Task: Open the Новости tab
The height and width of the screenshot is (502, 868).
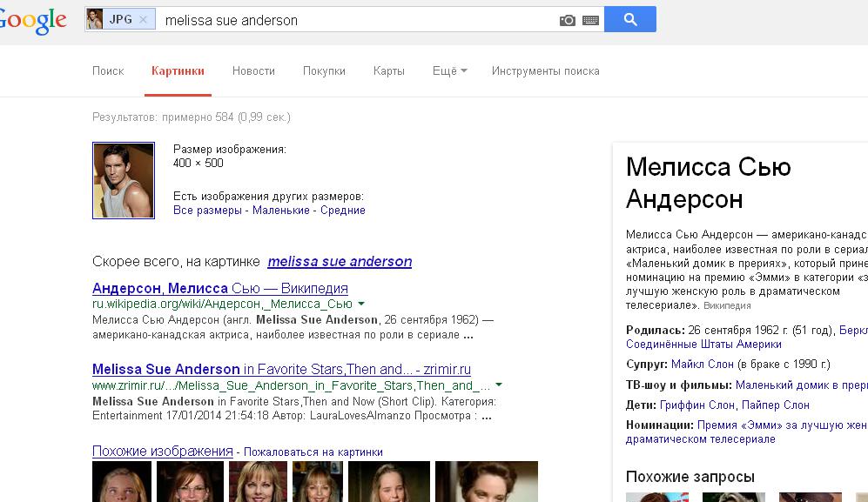Action: pyautogui.click(x=253, y=70)
